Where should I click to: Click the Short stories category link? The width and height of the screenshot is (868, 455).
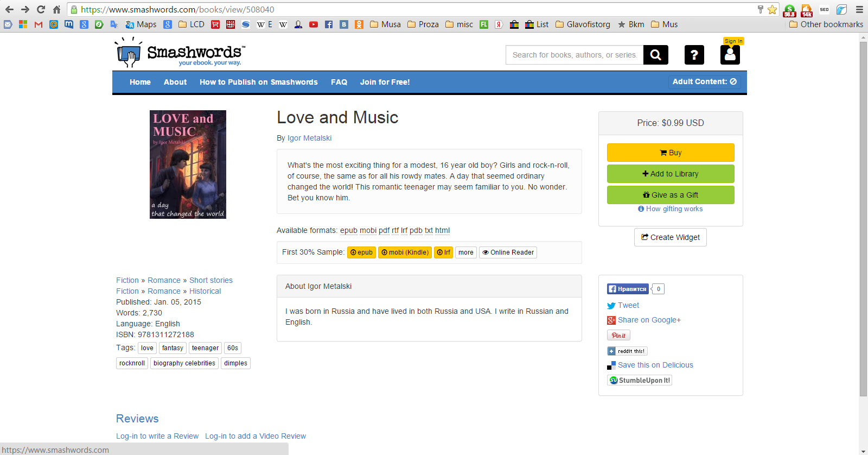[211, 280]
